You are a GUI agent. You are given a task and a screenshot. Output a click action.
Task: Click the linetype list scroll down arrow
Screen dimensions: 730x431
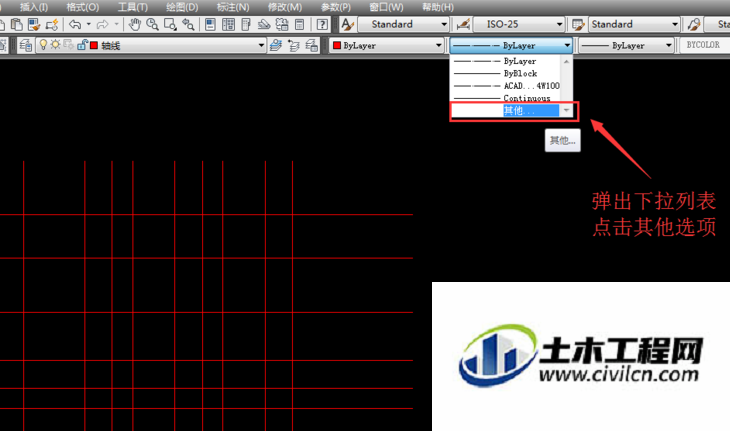point(567,110)
